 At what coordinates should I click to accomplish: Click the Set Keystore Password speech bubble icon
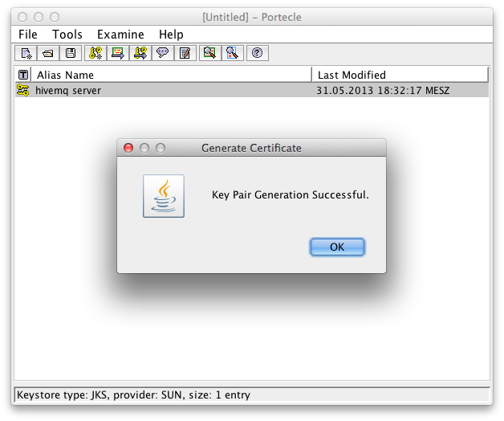163,53
